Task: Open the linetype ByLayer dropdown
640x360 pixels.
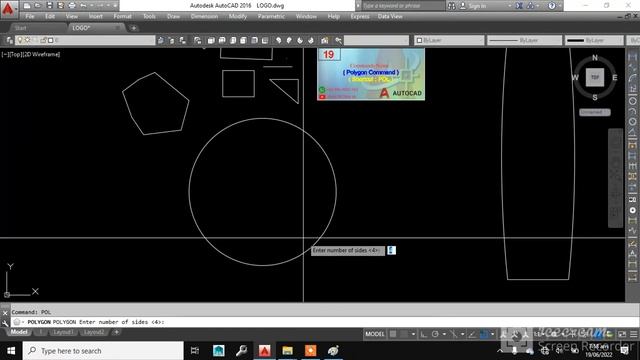Action: click(x=524, y=40)
